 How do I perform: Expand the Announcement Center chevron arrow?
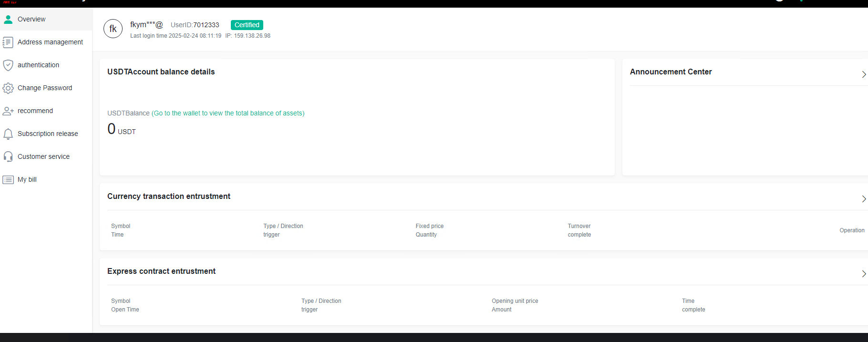tap(863, 74)
